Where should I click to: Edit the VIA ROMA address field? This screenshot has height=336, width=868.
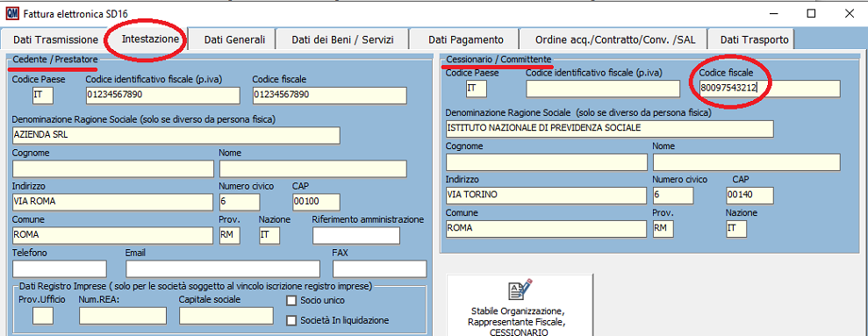point(112,202)
